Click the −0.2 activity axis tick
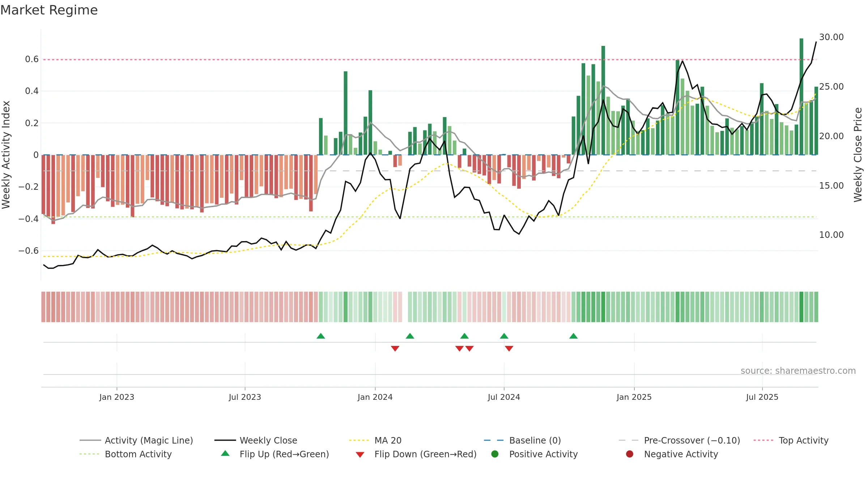Viewport: 868px width, 488px height. tap(29, 187)
